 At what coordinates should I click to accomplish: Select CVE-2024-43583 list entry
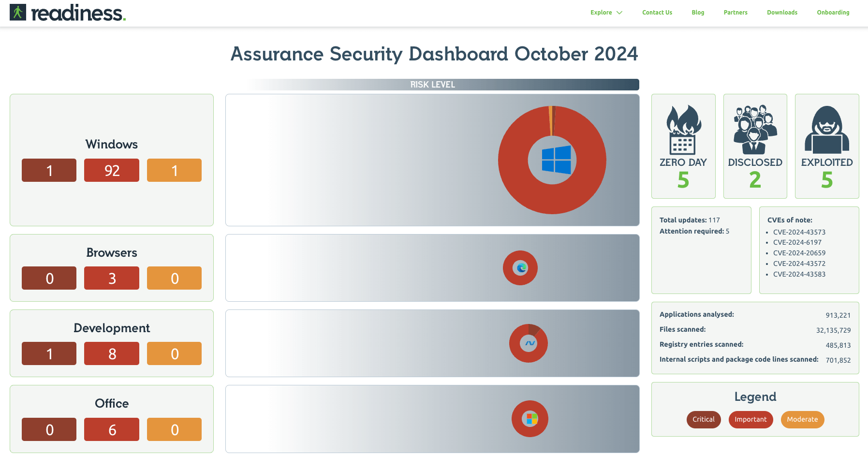pyautogui.click(x=799, y=274)
